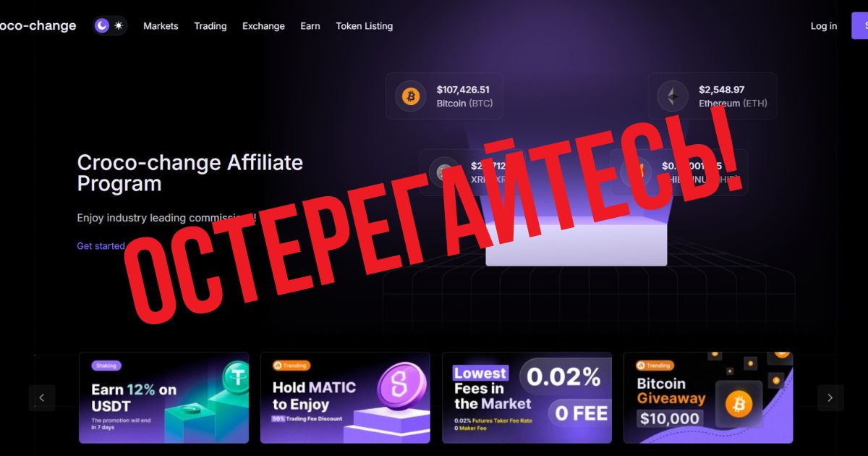Switch to light mode with the sun icon
This screenshot has height=456, width=868.
(x=119, y=26)
